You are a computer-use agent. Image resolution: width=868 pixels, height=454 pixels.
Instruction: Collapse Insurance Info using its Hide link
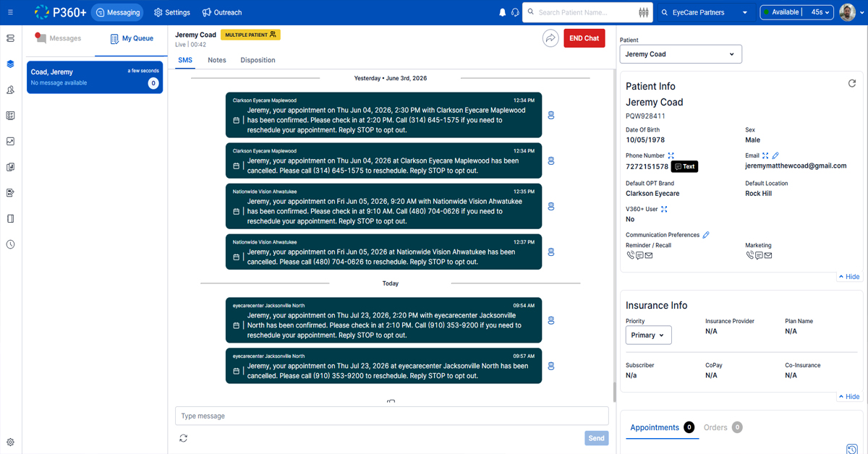click(849, 396)
